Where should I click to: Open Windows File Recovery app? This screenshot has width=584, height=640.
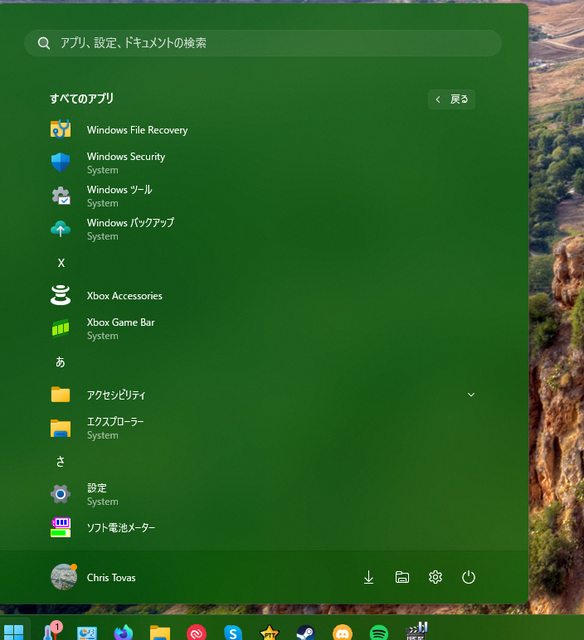(x=263, y=130)
